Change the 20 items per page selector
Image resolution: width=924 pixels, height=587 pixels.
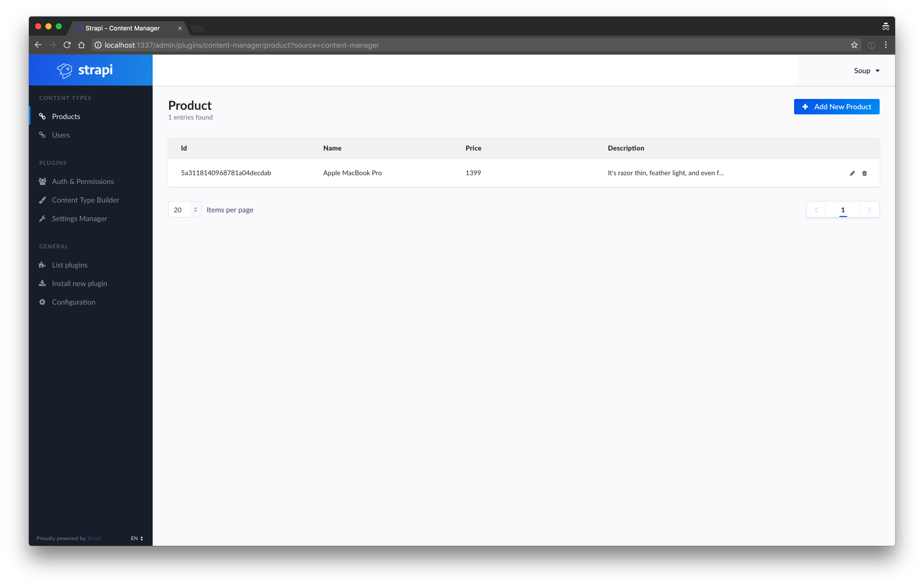click(x=185, y=210)
